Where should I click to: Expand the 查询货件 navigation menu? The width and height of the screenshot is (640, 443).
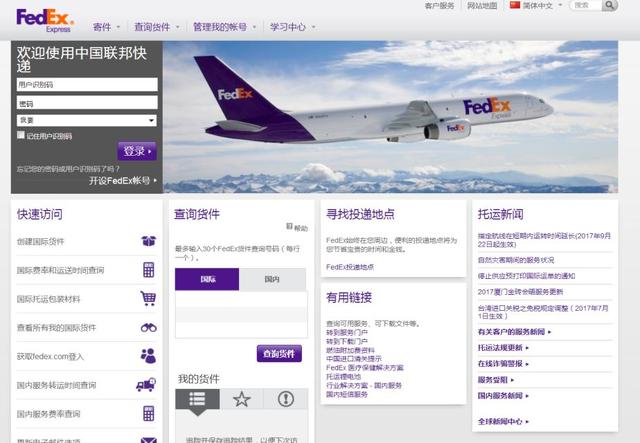point(157,27)
